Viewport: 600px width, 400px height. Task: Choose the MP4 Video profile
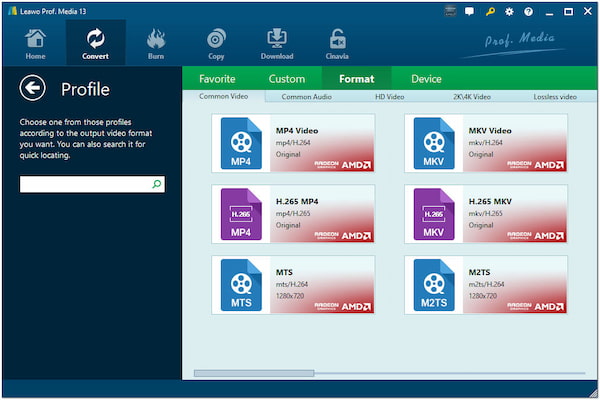click(x=294, y=143)
